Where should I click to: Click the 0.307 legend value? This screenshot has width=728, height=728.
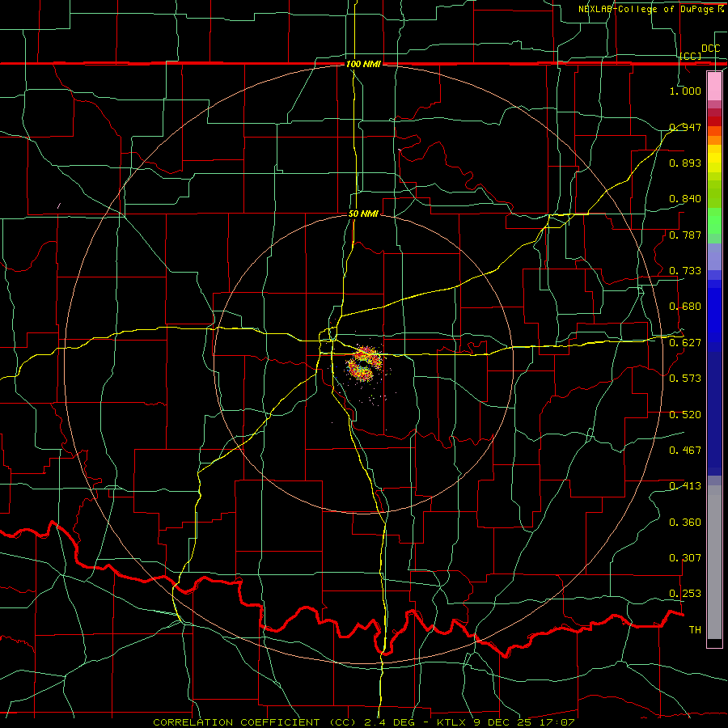[685, 558]
